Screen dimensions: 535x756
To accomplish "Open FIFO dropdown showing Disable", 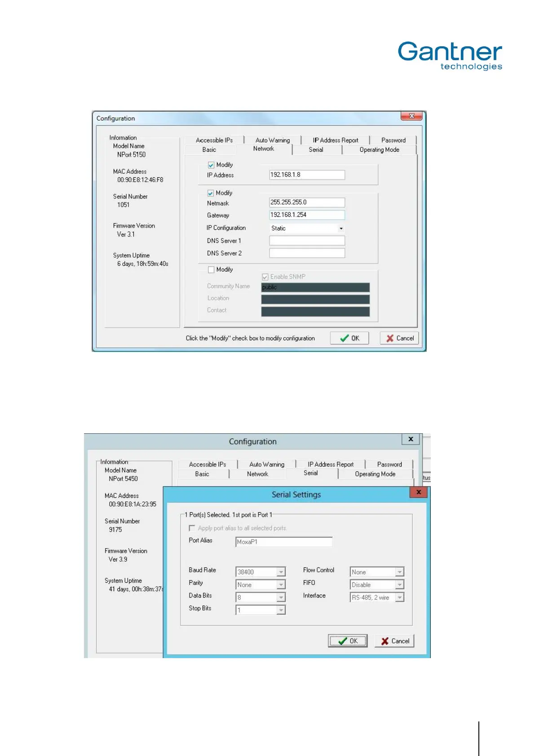I will pyautogui.click(x=377, y=585).
